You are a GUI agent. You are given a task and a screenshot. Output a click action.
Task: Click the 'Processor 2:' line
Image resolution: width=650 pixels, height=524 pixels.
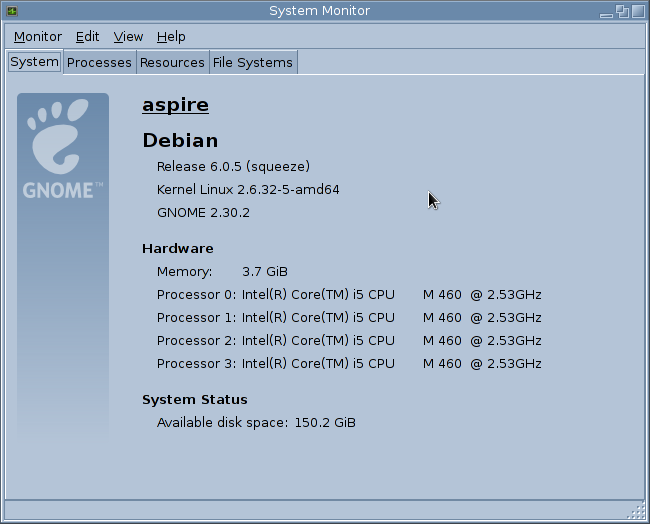(x=349, y=341)
